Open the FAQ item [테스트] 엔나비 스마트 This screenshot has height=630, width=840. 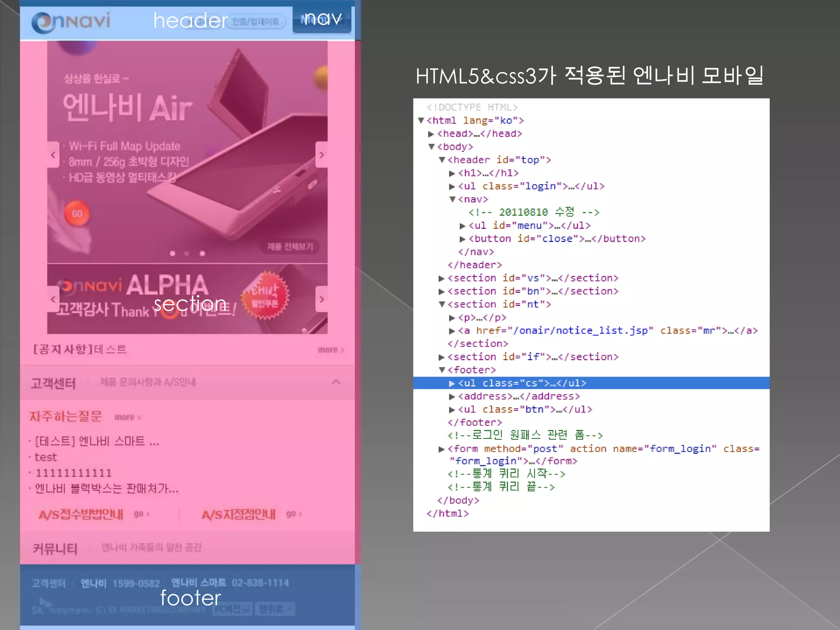pyautogui.click(x=97, y=441)
